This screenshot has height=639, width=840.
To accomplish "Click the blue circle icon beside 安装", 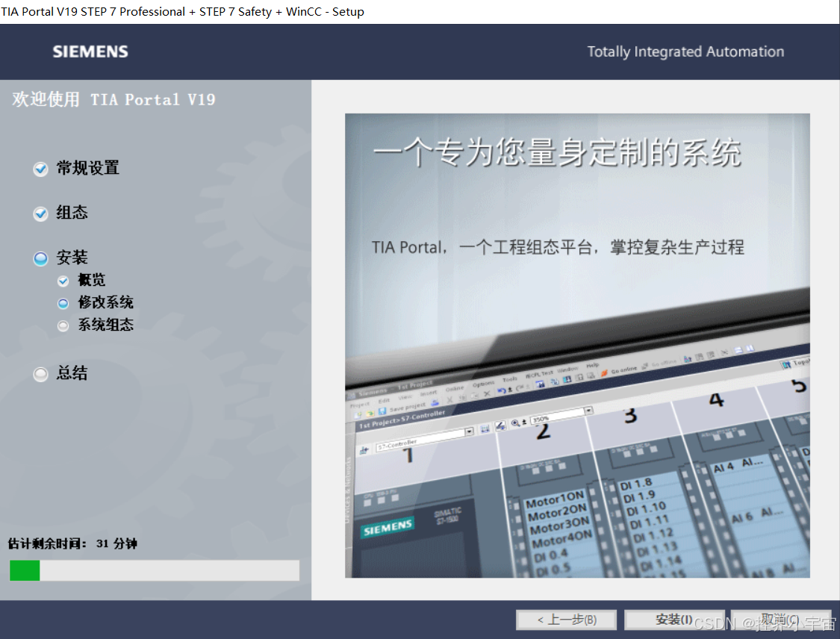I will 41,258.
